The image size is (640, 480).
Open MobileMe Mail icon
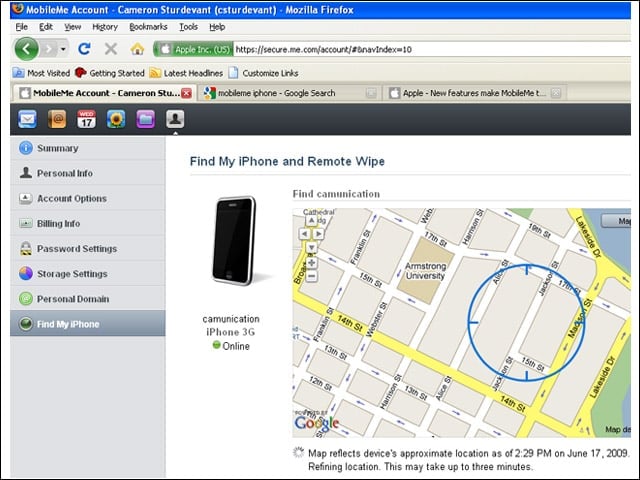click(x=27, y=119)
